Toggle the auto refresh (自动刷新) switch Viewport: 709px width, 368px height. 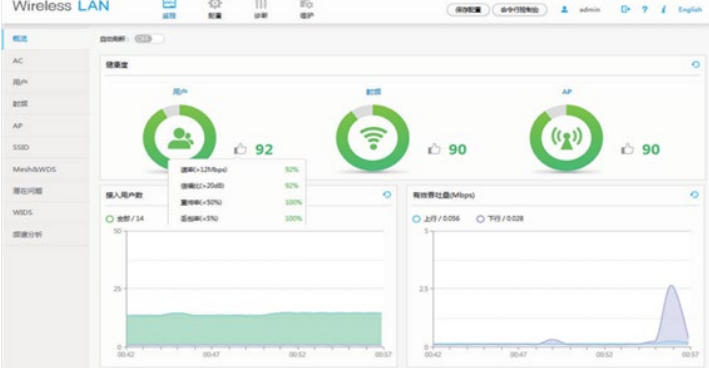(x=149, y=39)
